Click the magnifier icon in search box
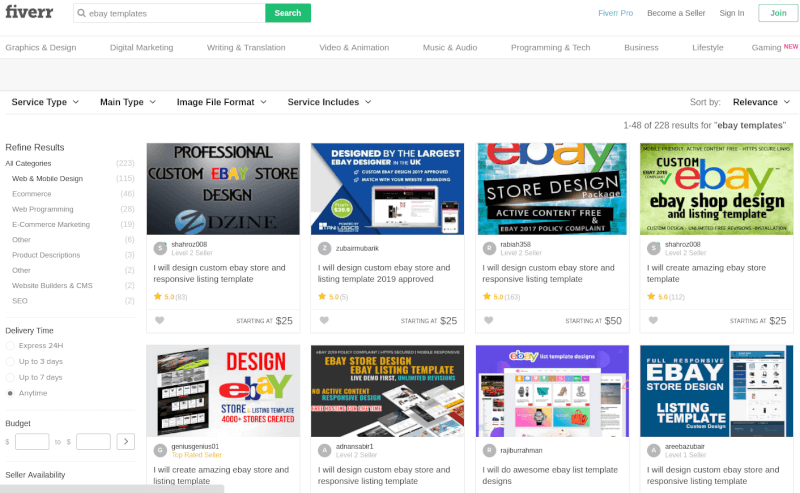The image size is (800, 493). 81,13
